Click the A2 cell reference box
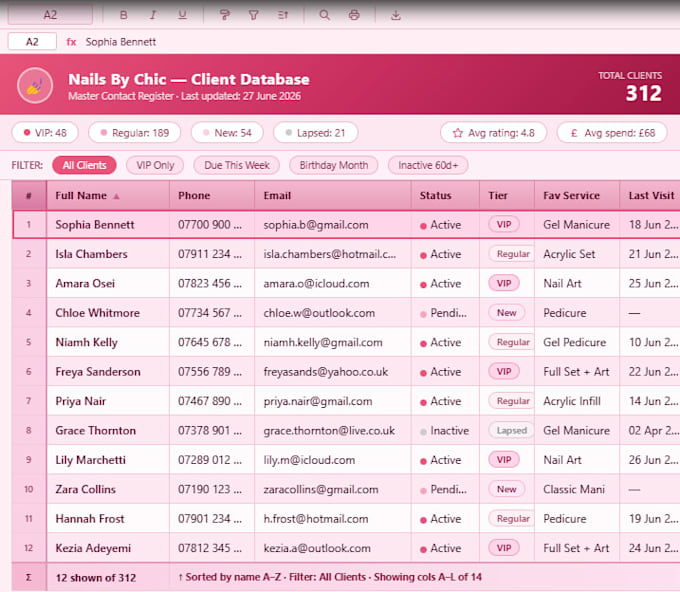680x592 pixels. click(x=32, y=42)
